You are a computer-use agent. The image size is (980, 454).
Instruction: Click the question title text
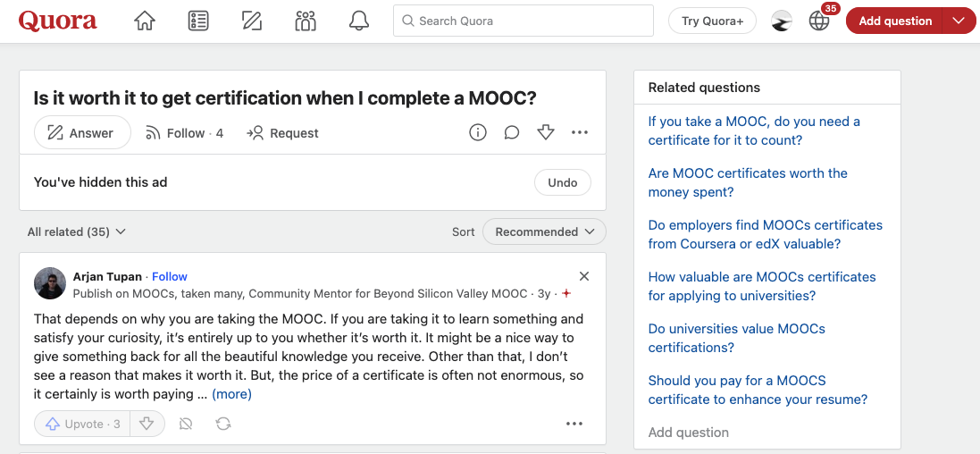[285, 98]
